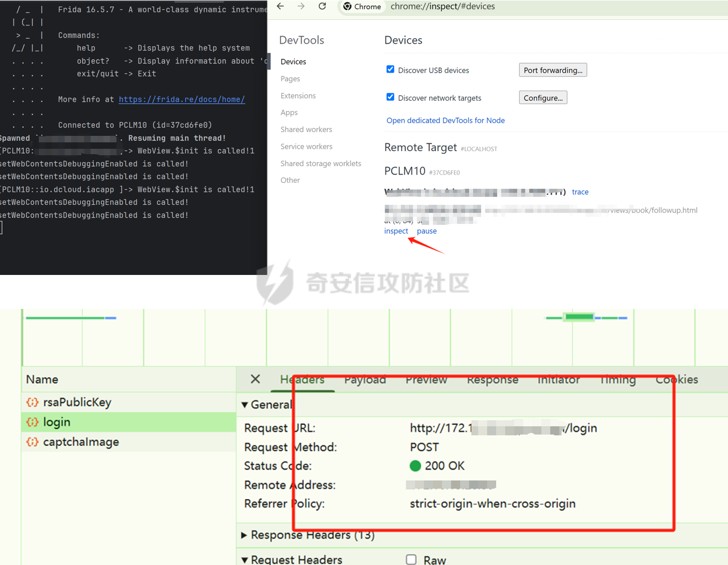This screenshot has height=565, width=728.
Task: Toggle Discover network targets checkbox
Action: tap(390, 97)
